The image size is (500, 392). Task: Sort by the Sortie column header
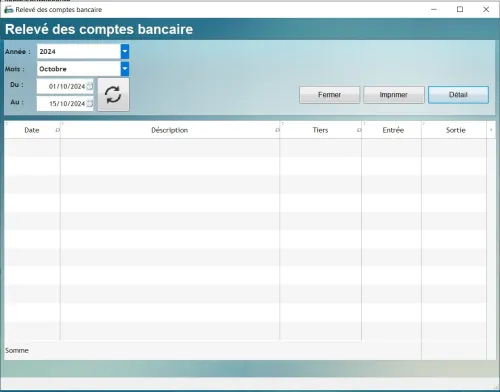click(456, 130)
